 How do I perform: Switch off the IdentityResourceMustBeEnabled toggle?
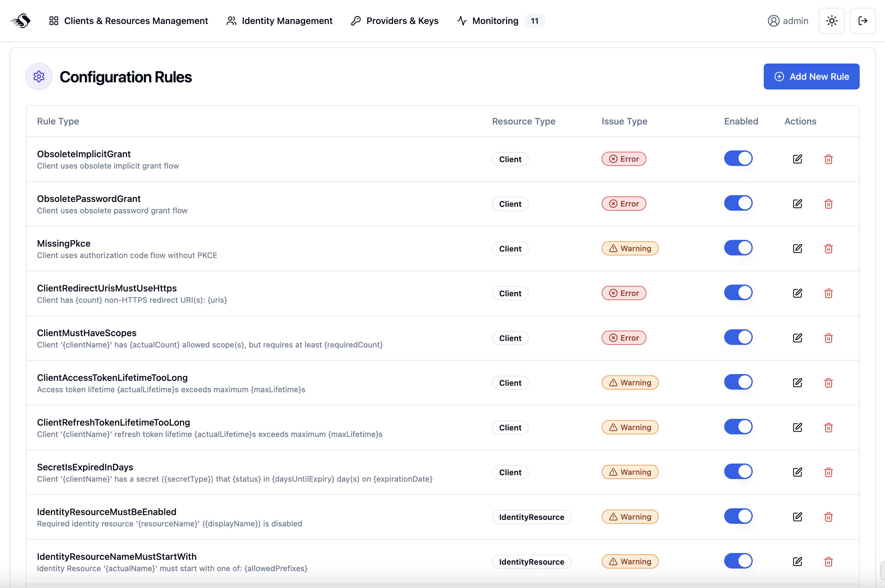tap(738, 516)
